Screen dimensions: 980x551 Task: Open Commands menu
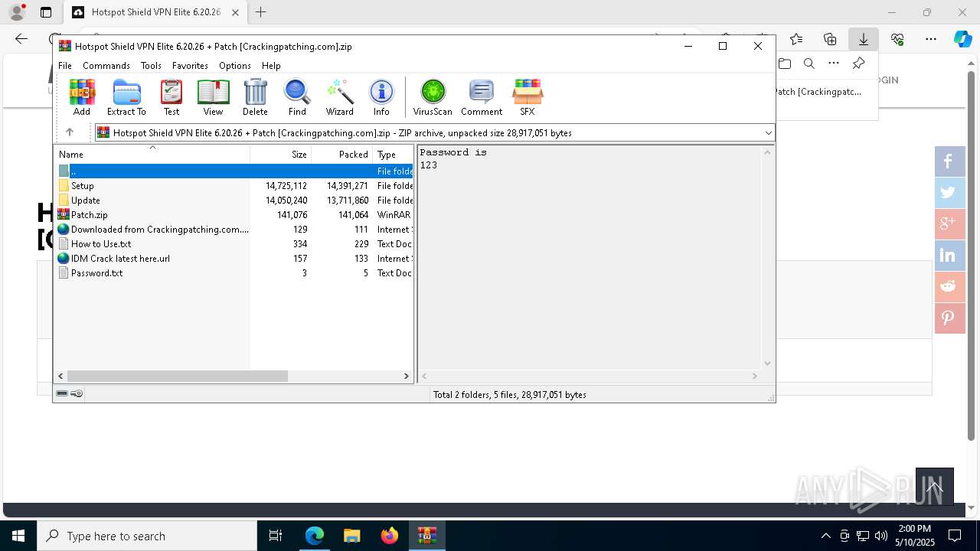[106, 66]
